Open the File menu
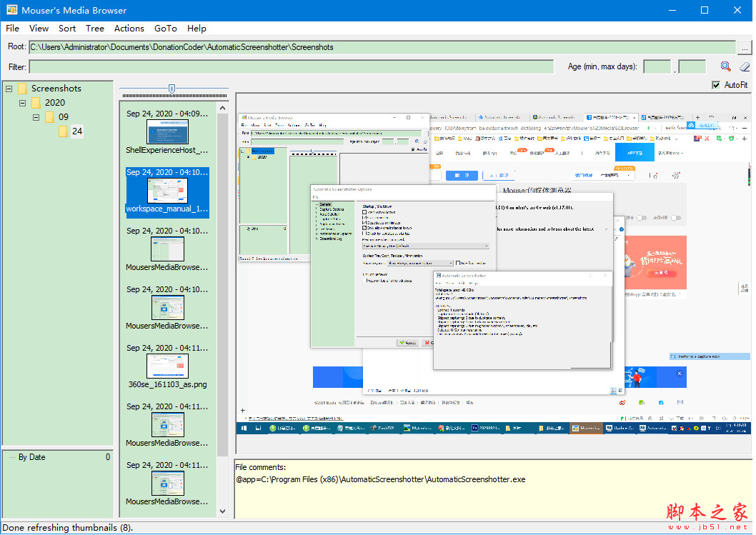Viewport: 756px width, 535px height. pos(13,29)
